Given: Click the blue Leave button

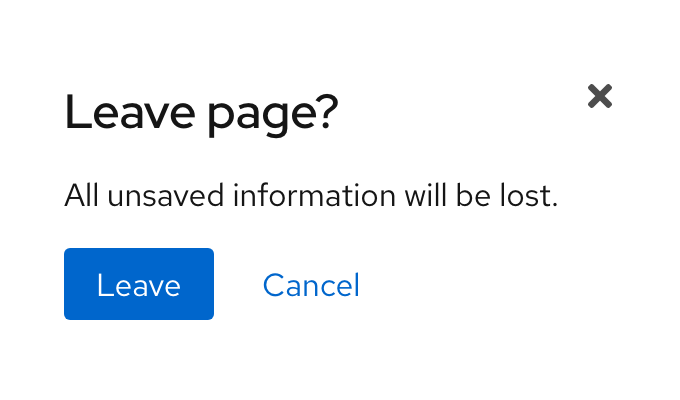Looking at the screenshot, I should point(139,285).
